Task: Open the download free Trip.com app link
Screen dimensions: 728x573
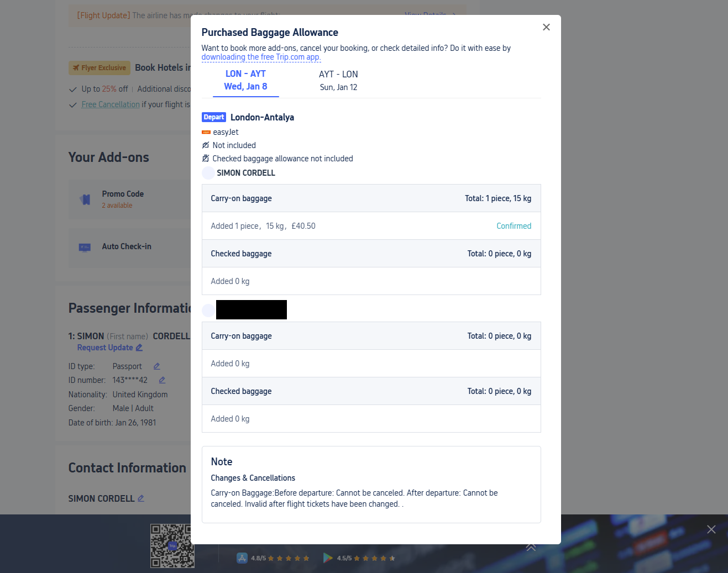Action: tap(261, 57)
